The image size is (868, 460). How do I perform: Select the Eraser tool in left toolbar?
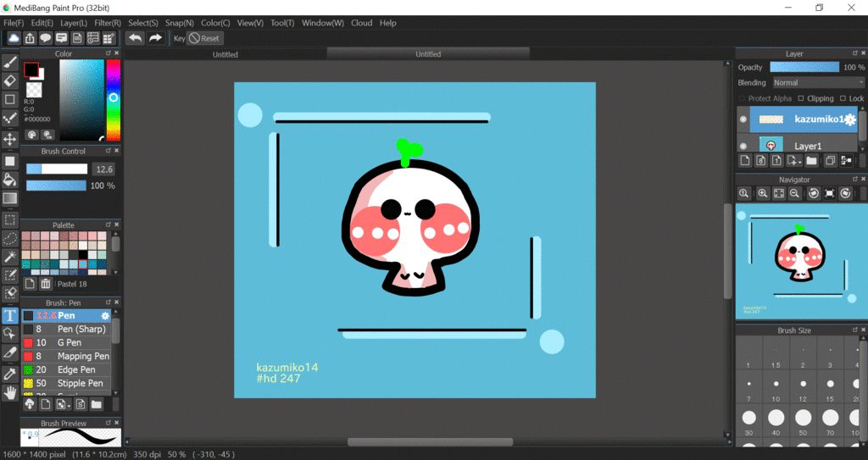pyautogui.click(x=9, y=80)
